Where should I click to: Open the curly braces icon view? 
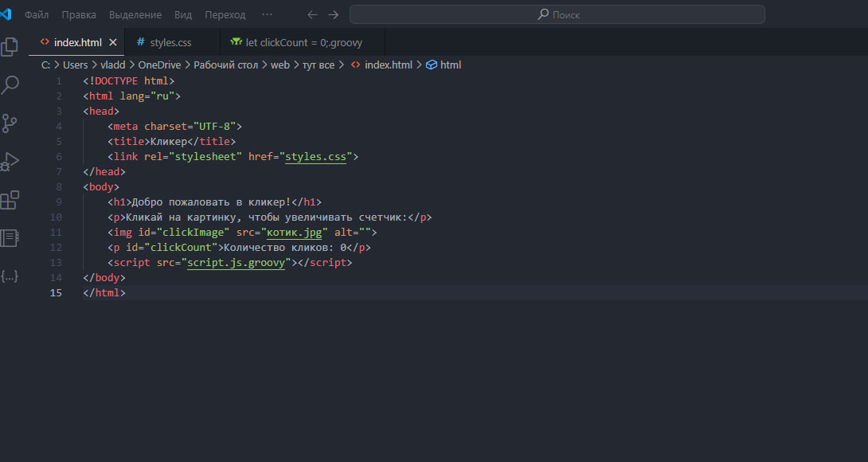[10, 276]
